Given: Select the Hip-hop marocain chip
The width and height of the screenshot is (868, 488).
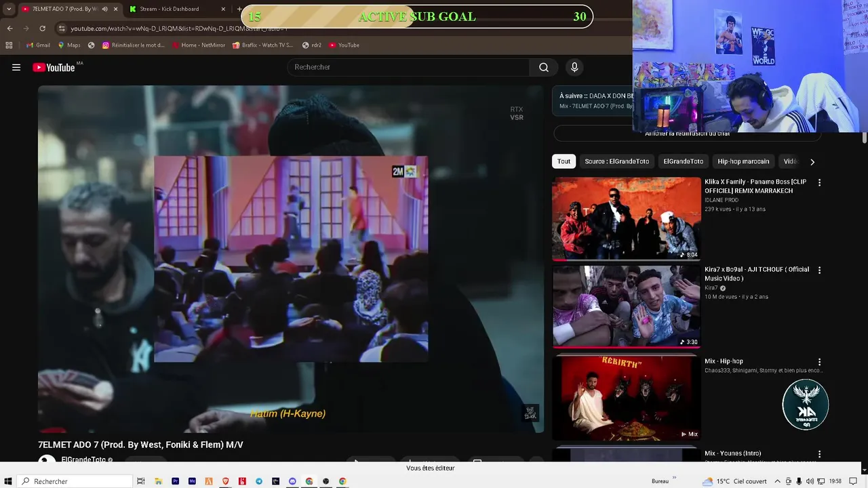Looking at the screenshot, I should [743, 161].
